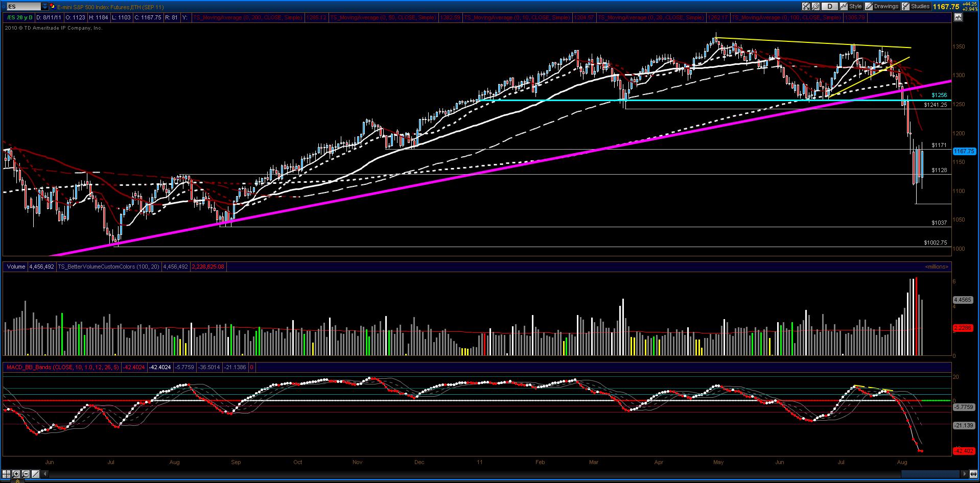Click the $1128 price level label

[939, 170]
